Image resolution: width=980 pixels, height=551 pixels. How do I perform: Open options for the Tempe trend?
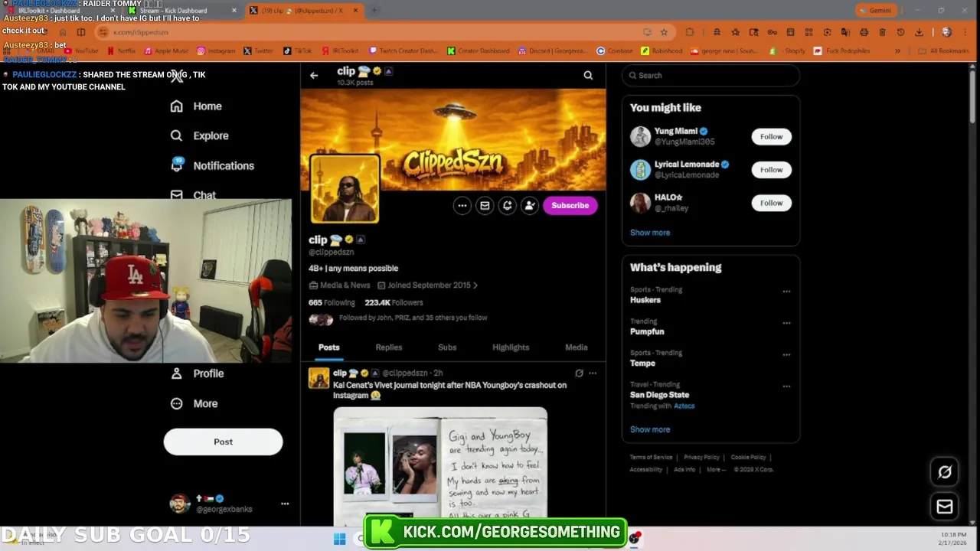[x=786, y=354]
